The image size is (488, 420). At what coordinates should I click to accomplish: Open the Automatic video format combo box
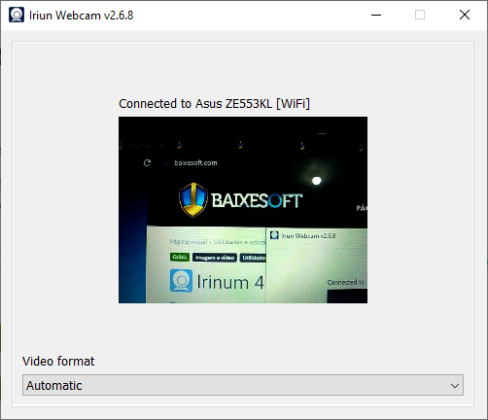[x=243, y=385]
